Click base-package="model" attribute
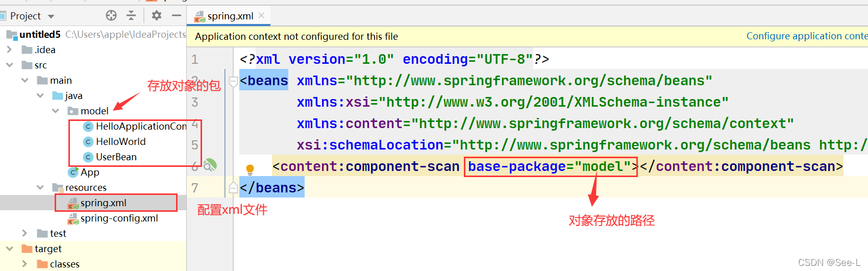This screenshot has width=868, height=271. [x=551, y=166]
